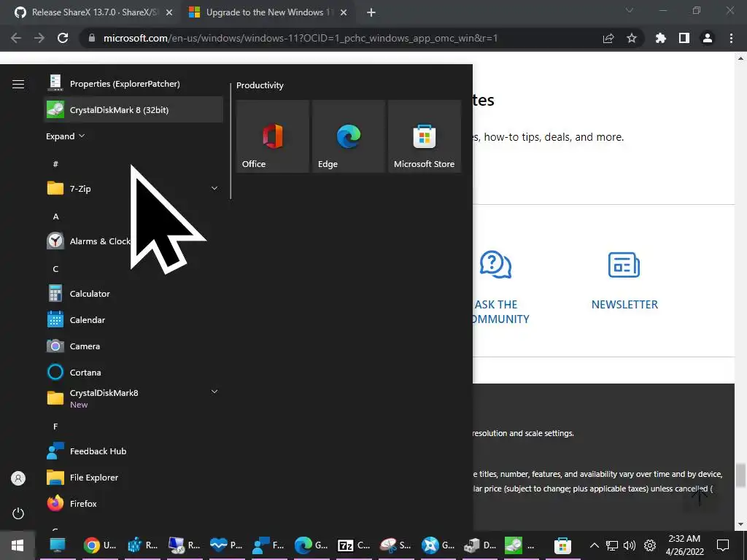
Task: Click the volume icon in system tray
Action: pyautogui.click(x=630, y=545)
